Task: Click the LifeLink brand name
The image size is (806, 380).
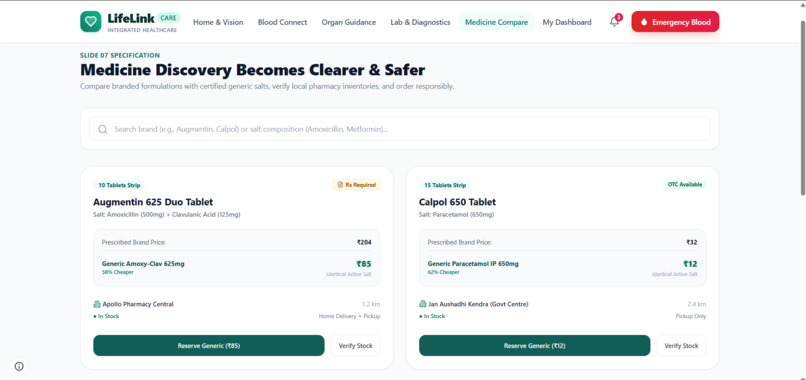Action: (131, 19)
